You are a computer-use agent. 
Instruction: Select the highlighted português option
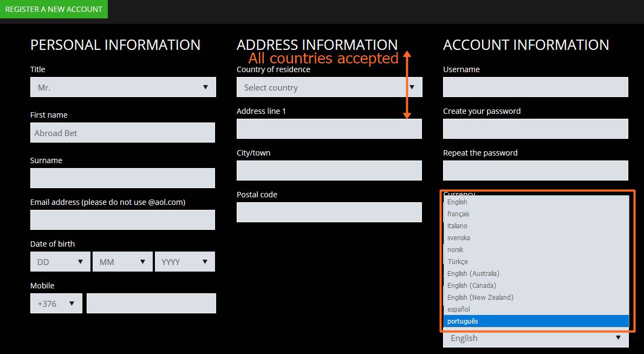pos(536,321)
